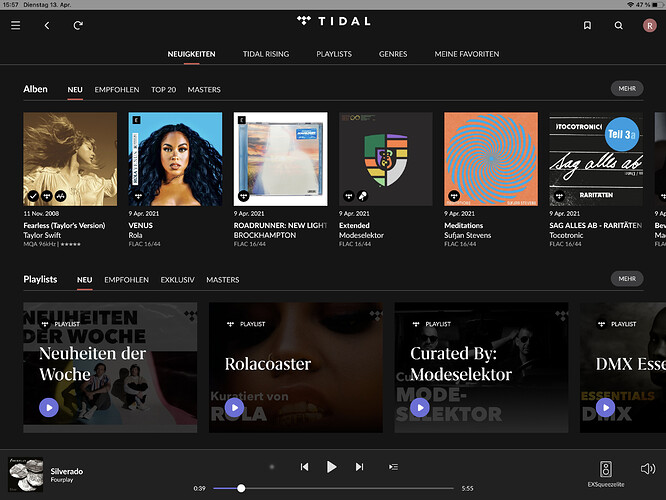Play Curated By: Modeselektor playlist
The image size is (666, 500).
(420, 407)
